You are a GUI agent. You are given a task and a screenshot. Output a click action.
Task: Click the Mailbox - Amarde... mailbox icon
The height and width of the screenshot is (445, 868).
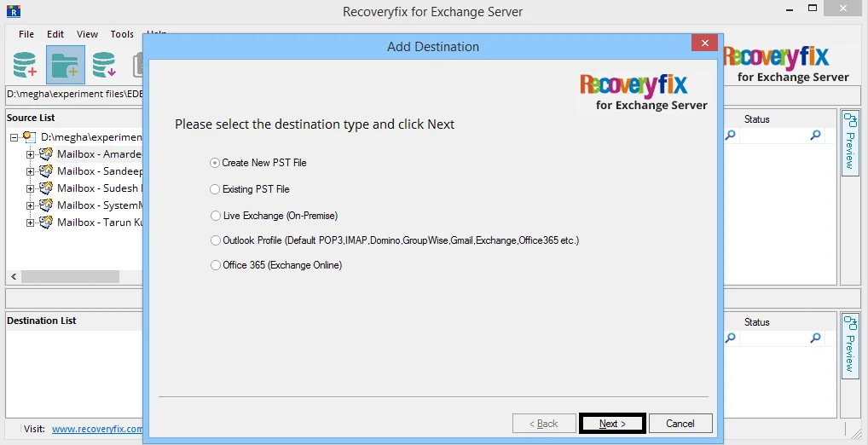(47, 153)
